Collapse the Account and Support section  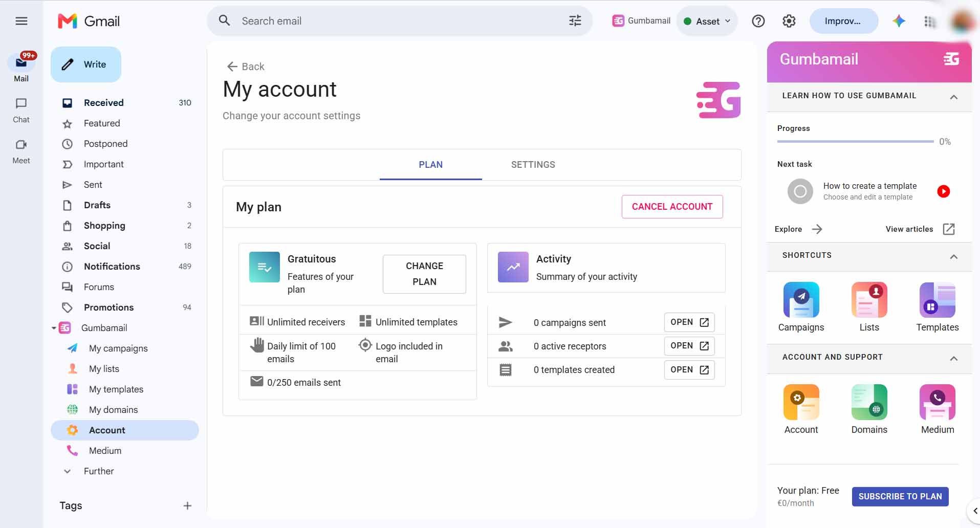pos(954,359)
